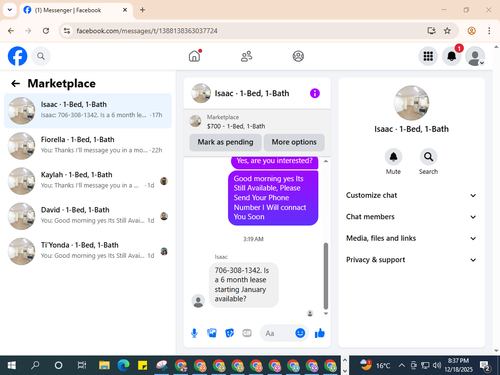Go back with the Marketplace arrow
Image resolution: width=500 pixels, height=375 pixels.
[15, 83]
